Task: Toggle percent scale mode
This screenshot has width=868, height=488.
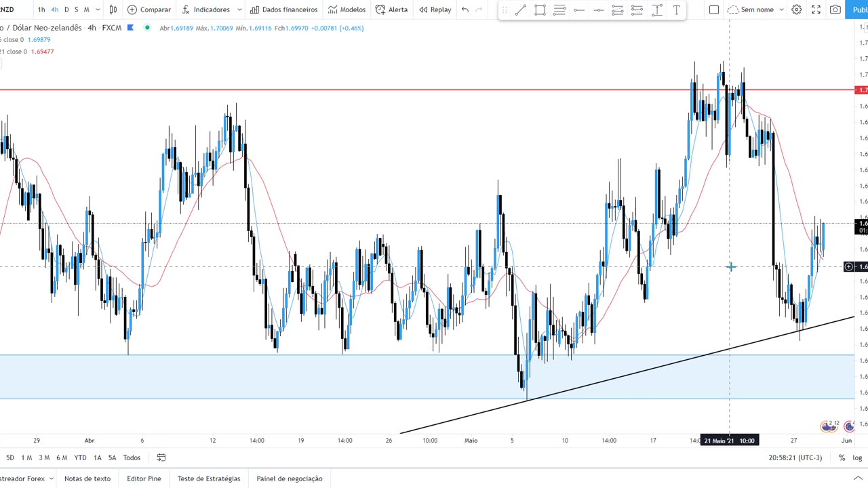Action: click(x=842, y=457)
